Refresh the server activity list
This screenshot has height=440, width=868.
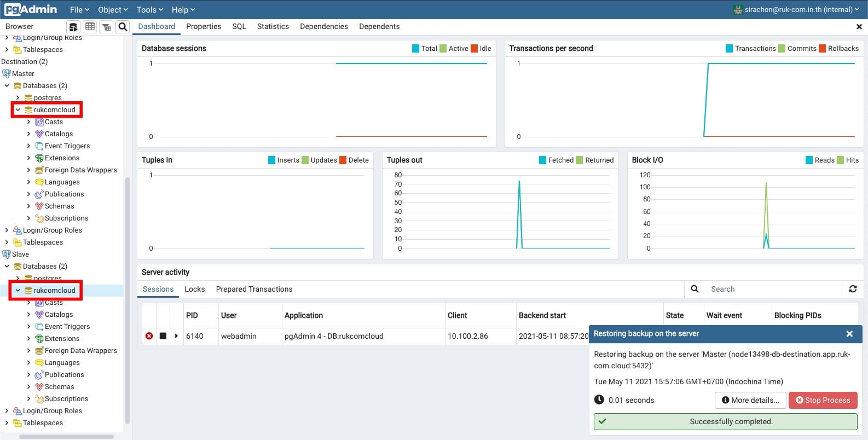[853, 289]
